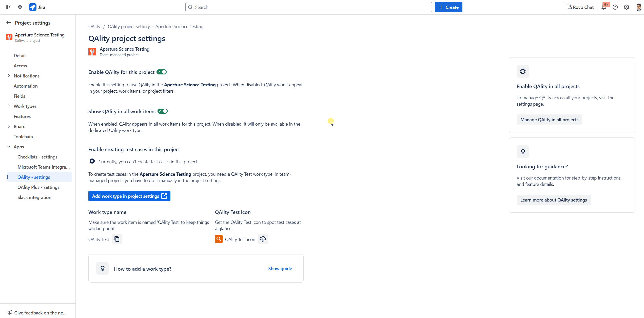Open Toolchain settings

[x=23, y=136]
